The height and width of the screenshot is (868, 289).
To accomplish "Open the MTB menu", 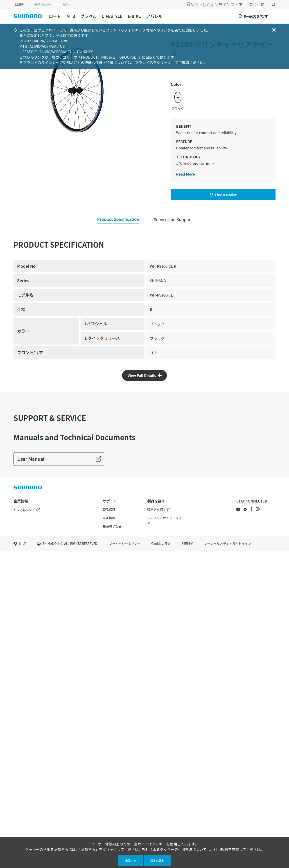I will (x=71, y=16).
